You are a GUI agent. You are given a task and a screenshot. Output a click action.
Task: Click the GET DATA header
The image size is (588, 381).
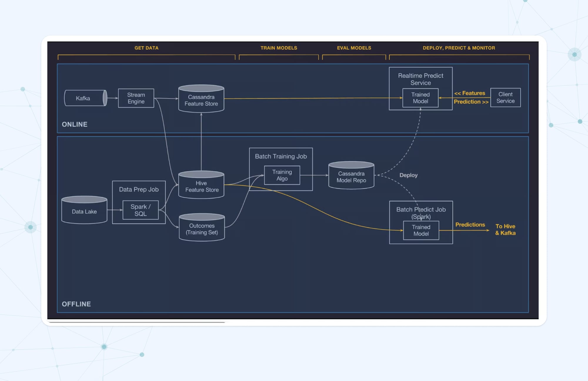coord(146,48)
